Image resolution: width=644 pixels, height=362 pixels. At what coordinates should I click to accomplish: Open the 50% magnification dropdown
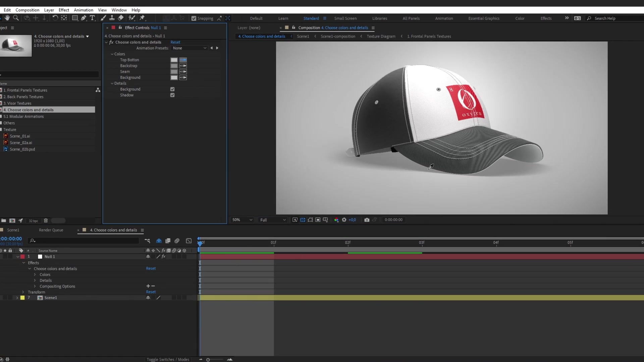click(x=242, y=220)
